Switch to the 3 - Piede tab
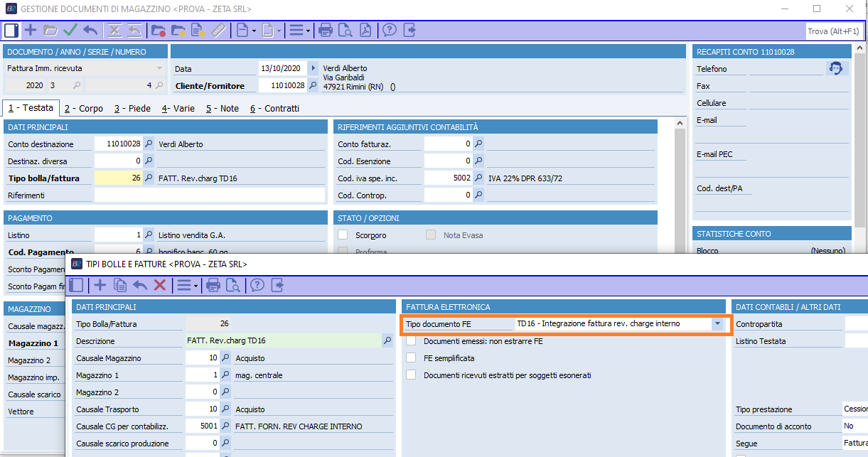Screen dimensions: 868x457 click(132, 109)
